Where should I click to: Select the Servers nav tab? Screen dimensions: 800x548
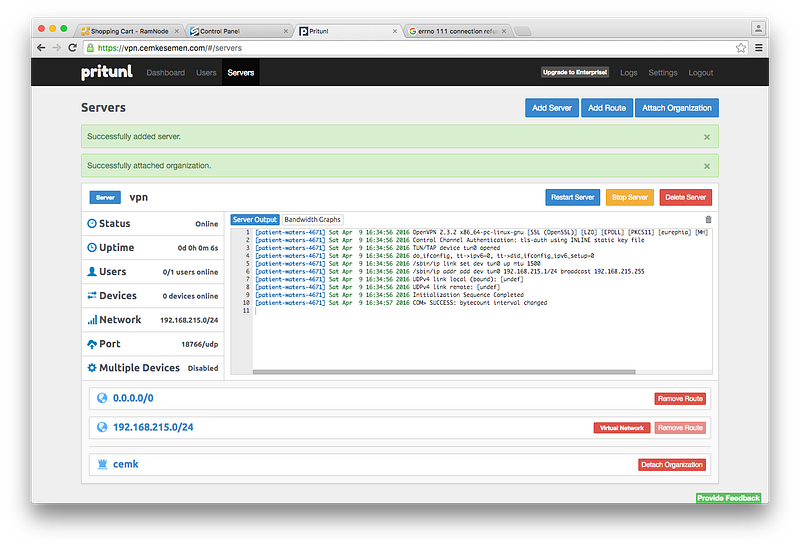pyautogui.click(x=240, y=73)
